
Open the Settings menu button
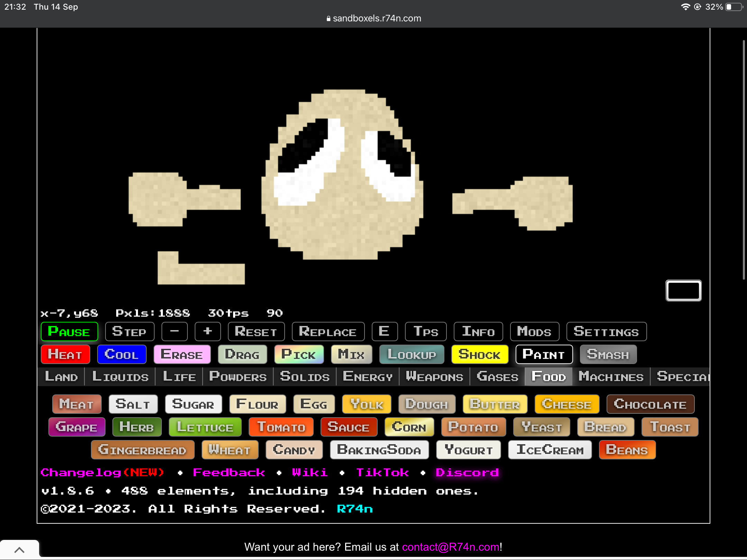click(606, 332)
